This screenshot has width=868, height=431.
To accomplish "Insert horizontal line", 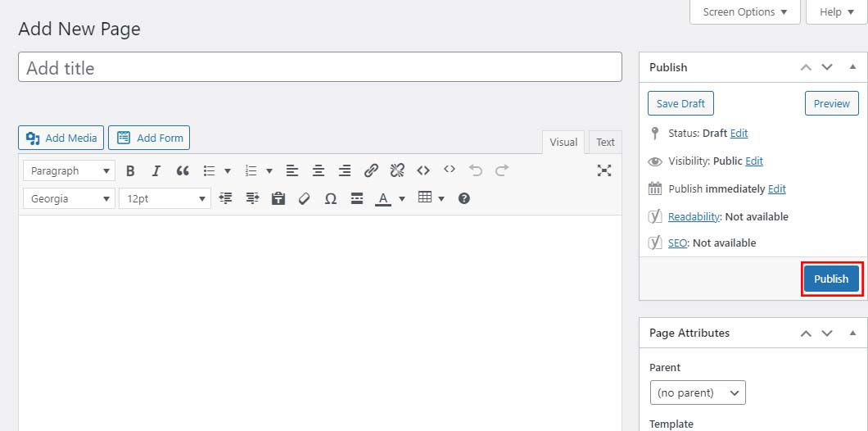I will [357, 198].
